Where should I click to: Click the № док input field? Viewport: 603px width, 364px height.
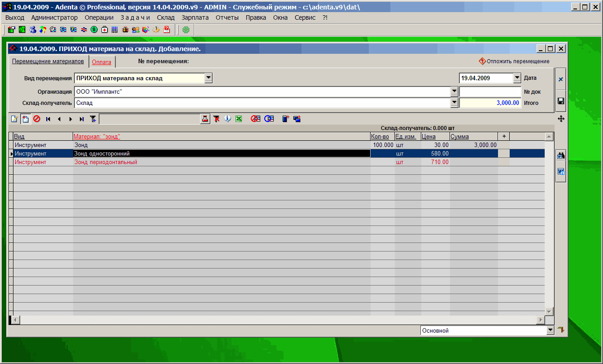(490, 91)
